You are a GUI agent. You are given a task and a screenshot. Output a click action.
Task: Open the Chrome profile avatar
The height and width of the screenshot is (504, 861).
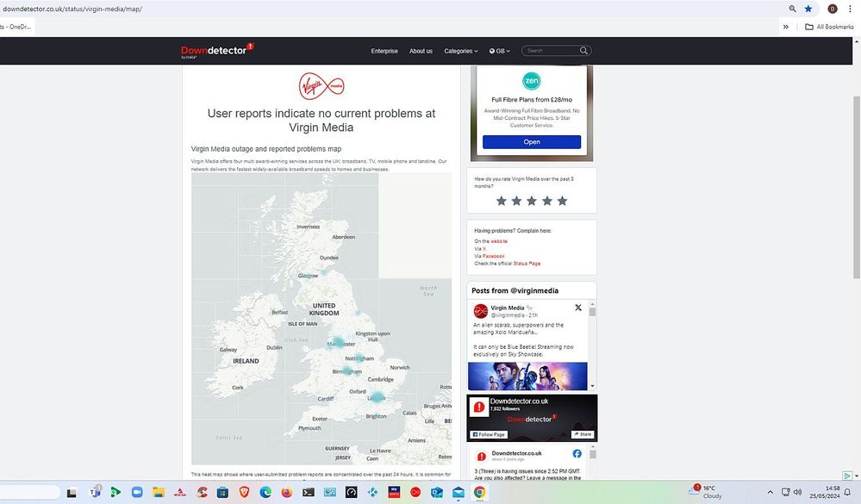click(833, 9)
